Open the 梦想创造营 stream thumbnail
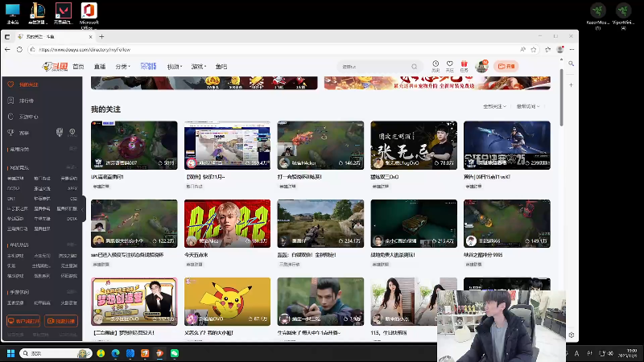The height and width of the screenshot is (362, 644). point(134,302)
